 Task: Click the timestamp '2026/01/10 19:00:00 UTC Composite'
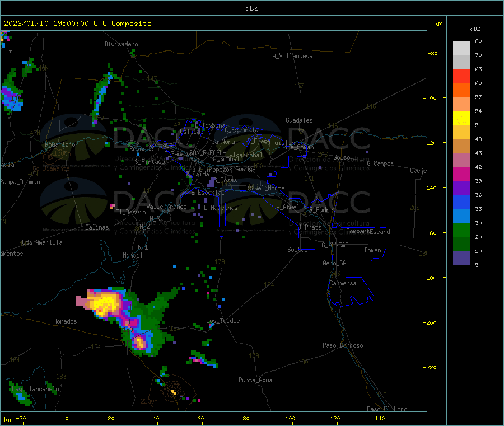click(x=77, y=24)
